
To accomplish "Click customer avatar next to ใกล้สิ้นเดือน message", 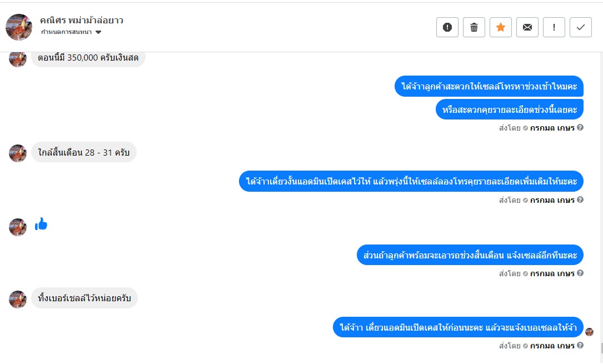I will click(18, 153).
